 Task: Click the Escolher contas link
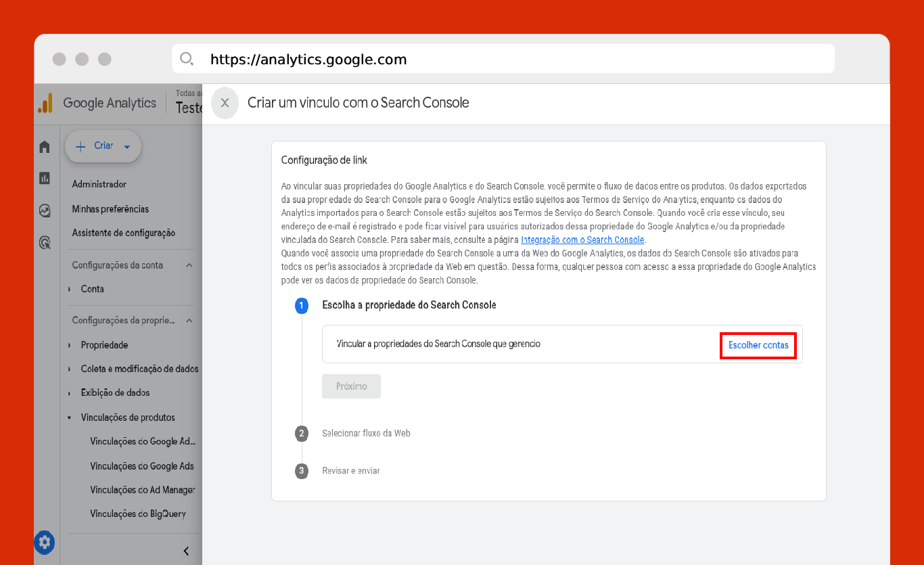[758, 345]
